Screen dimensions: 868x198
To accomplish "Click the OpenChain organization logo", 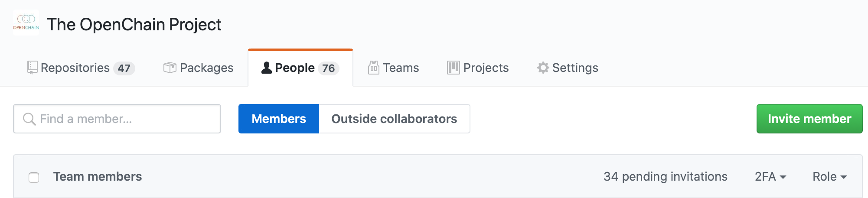I will coord(26,23).
